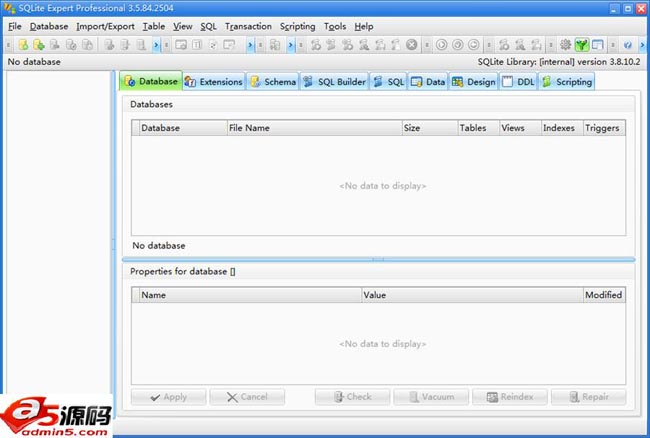Click the Begin Transaction play-circle icon
Viewport: 650px width, 438px height.
coord(441,45)
